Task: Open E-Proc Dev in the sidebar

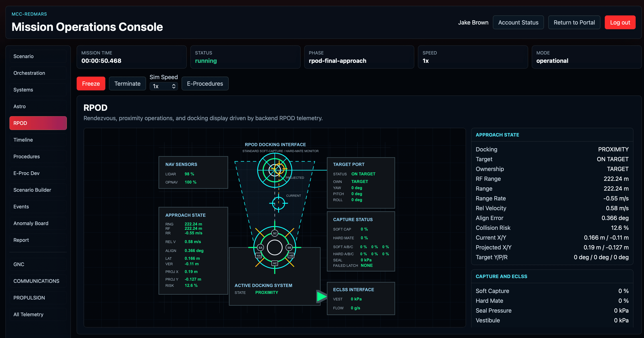Action: [38, 173]
